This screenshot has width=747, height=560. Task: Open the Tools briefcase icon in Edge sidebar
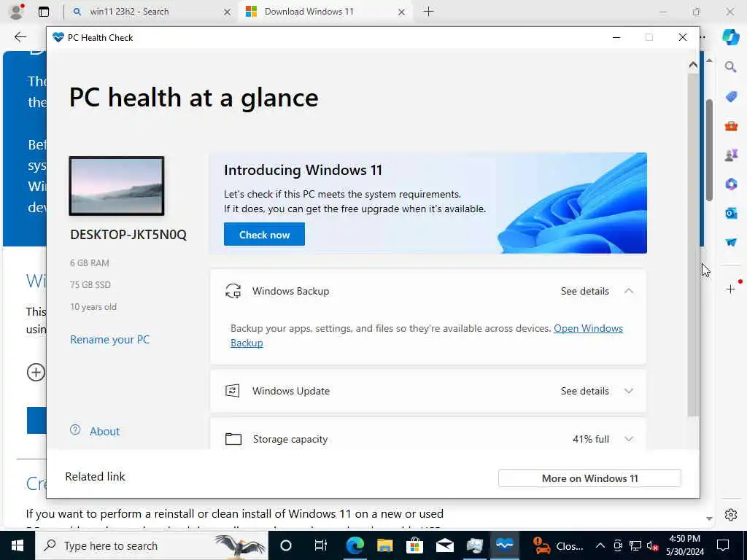click(x=731, y=126)
